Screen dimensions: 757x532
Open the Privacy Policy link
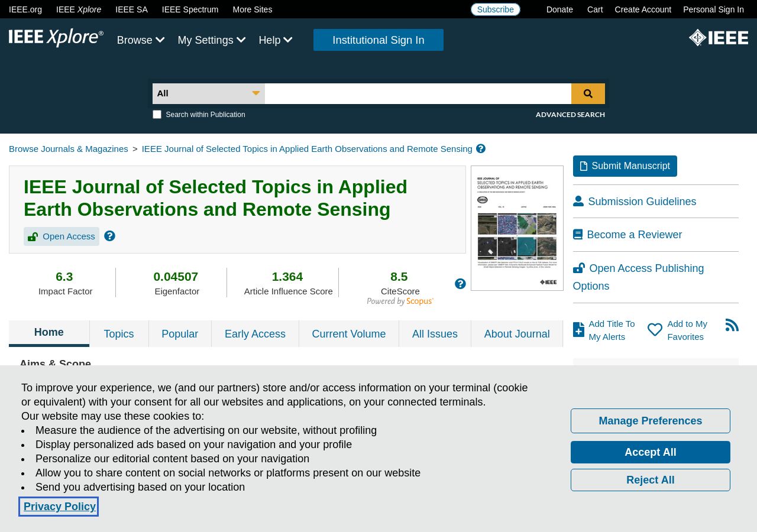[60, 507]
